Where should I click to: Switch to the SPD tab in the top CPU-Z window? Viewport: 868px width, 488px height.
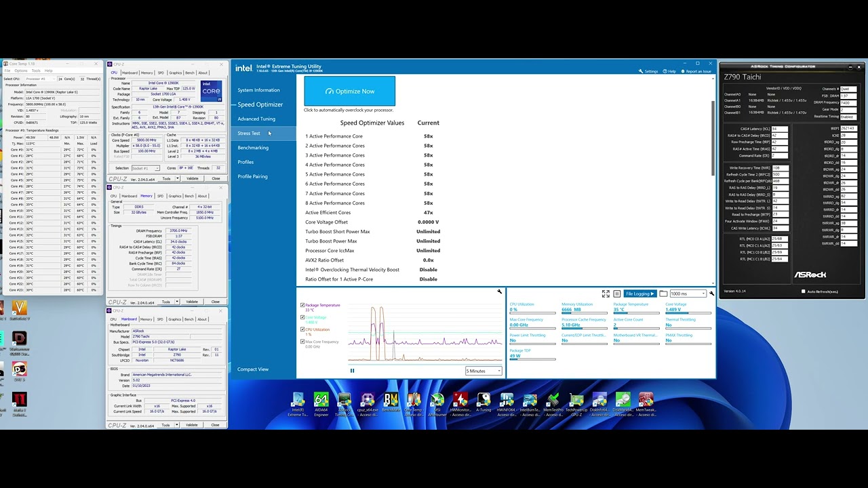tap(161, 73)
